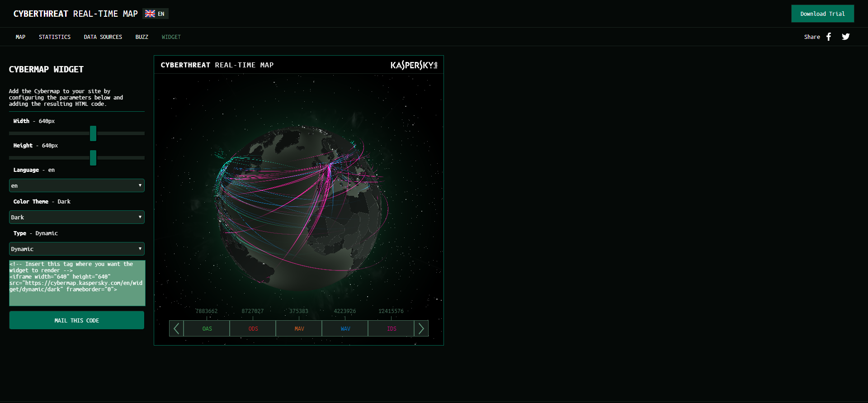This screenshot has width=868, height=403.
Task: Select the ODS detection type
Action: pos(253,328)
